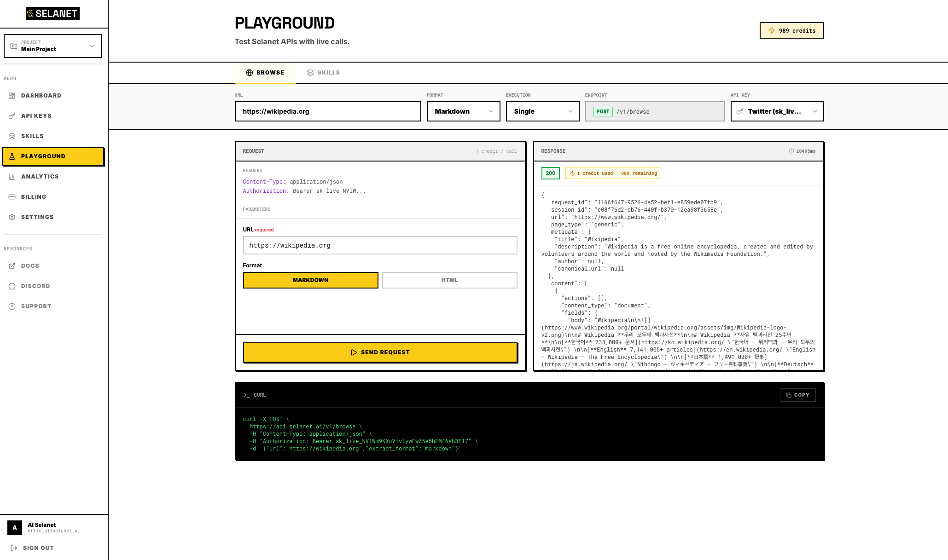Click the Support question mark icon
The height and width of the screenshot is (560, 948).
coord(12,306)
